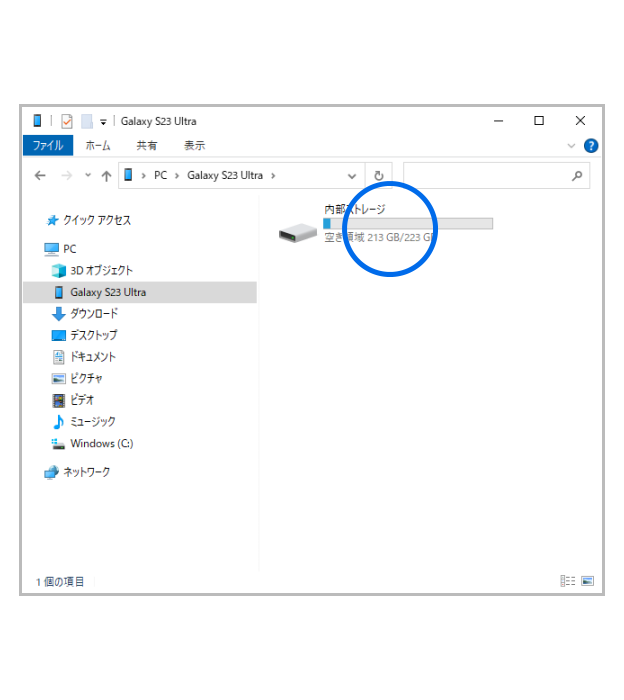Click the search magnifier icon

(577, 176)
